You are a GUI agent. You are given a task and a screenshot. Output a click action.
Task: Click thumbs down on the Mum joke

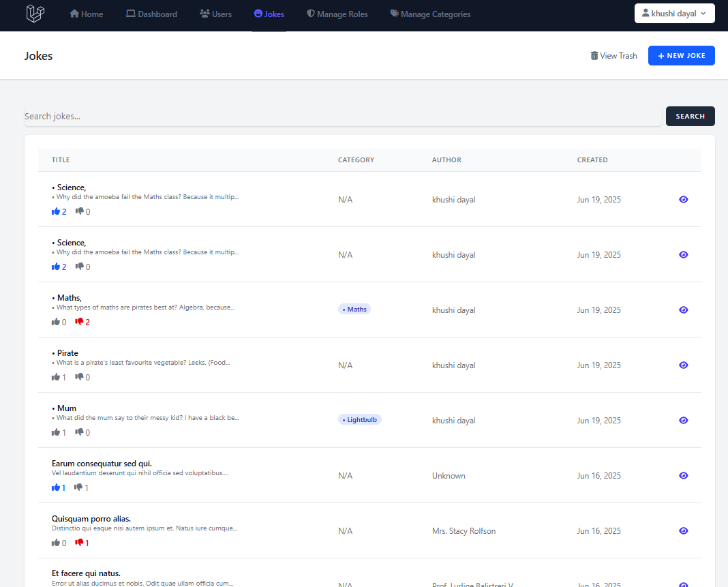pyautogui.click(x=79, y=432)
